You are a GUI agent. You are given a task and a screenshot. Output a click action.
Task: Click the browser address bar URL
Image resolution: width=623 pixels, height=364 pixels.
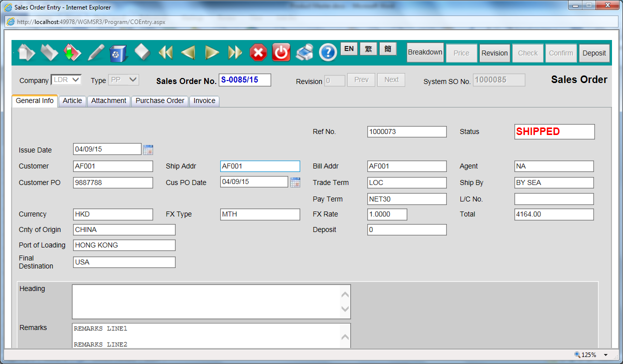tap(91, 22)
